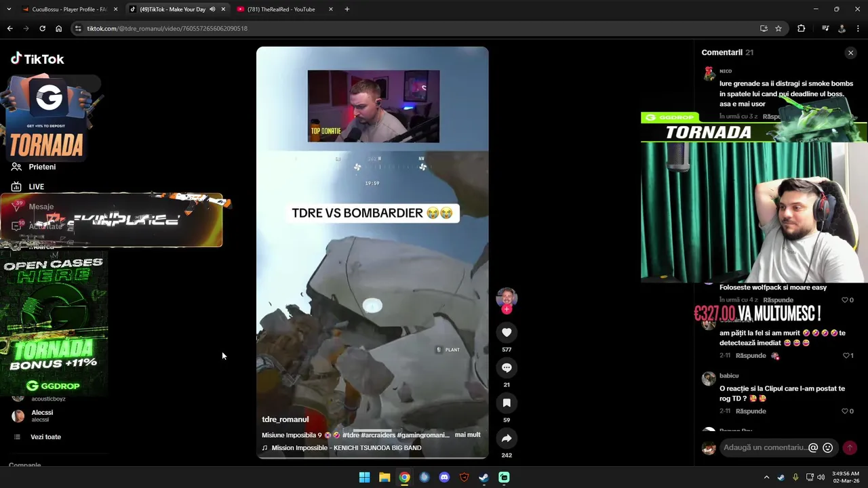Like the 'am pățit la fel' comment

(x=846, y=356)
